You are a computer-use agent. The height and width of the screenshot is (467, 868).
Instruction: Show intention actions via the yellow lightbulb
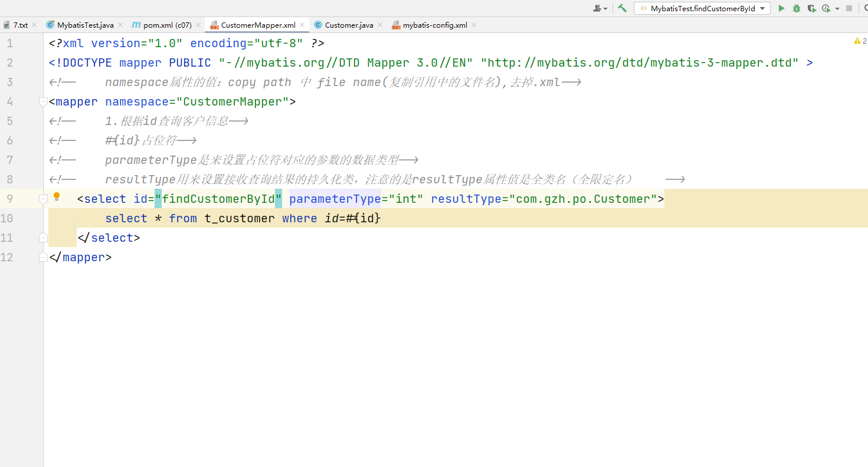[57, 196]
